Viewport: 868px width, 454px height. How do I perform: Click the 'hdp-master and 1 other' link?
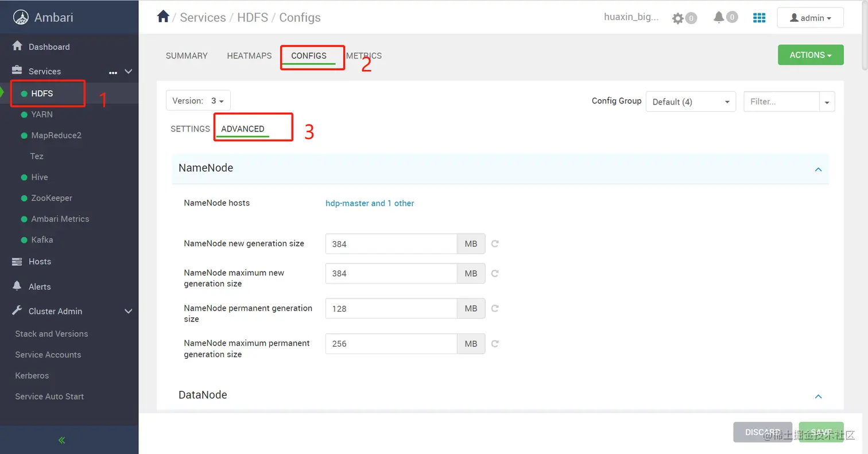pos(370,203)
